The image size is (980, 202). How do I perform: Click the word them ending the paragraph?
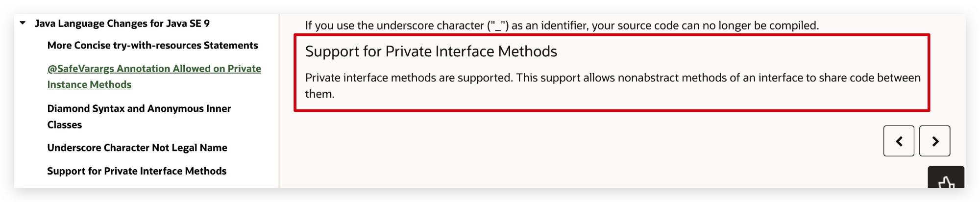(x=319, y=94)
